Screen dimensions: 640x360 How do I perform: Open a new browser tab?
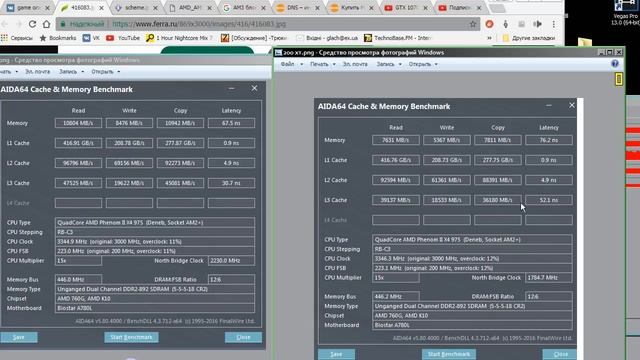click(x=496, y=8)
